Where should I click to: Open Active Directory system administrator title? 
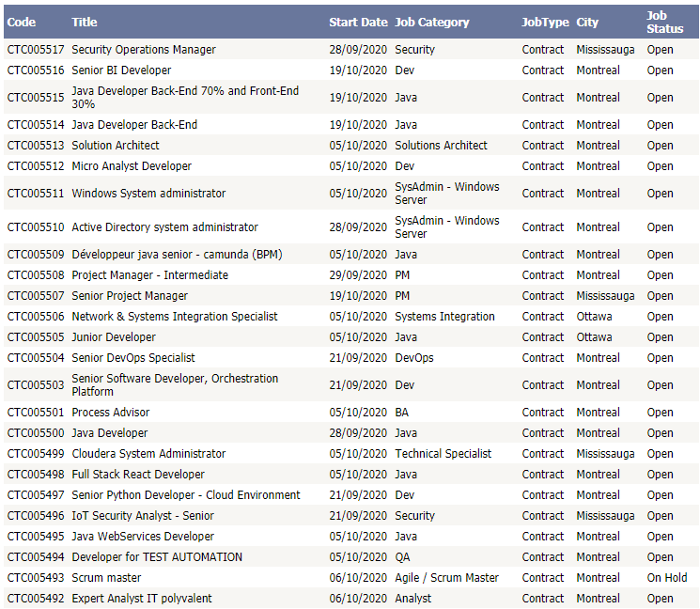tap(164, 227)
